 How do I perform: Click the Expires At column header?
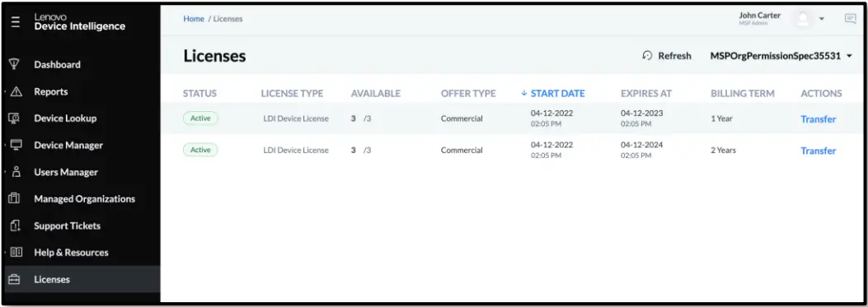(646, 94)
